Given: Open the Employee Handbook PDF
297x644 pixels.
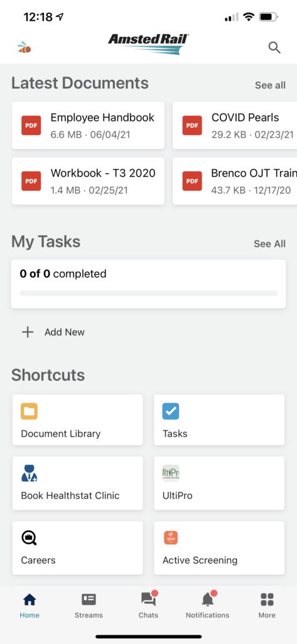Looking at the screenshot, I should 88,126.
